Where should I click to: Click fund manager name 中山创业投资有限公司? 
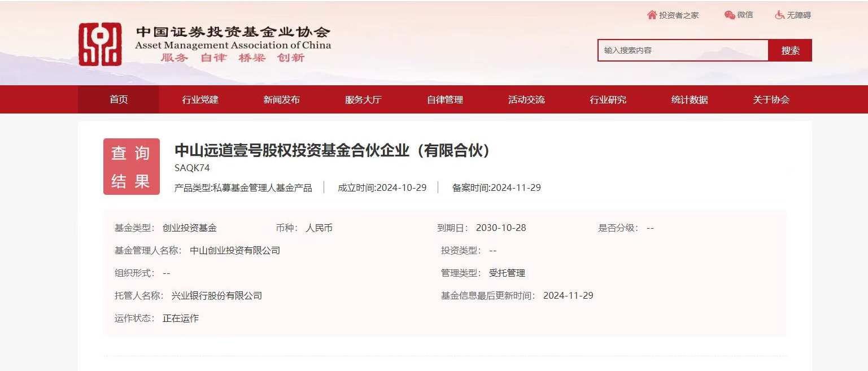(235, 250)
